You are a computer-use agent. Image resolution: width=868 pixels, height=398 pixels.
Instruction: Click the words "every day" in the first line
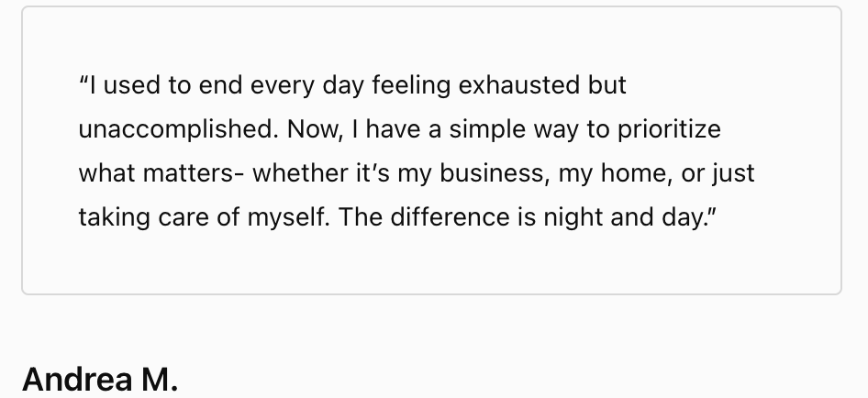pyautogui.click(x=307, y=86)
